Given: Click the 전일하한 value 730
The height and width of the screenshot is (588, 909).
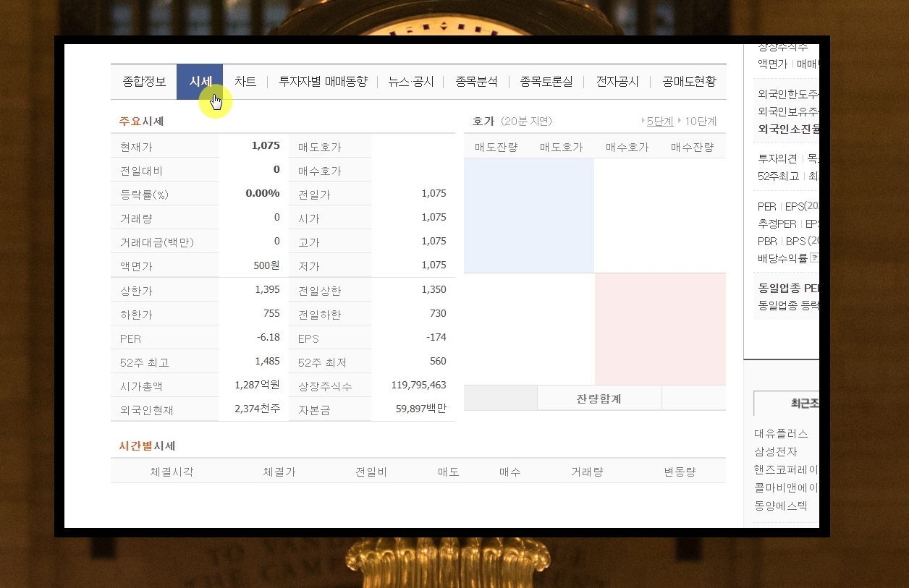Looking at the screenshot, I should tap(438, 313).
